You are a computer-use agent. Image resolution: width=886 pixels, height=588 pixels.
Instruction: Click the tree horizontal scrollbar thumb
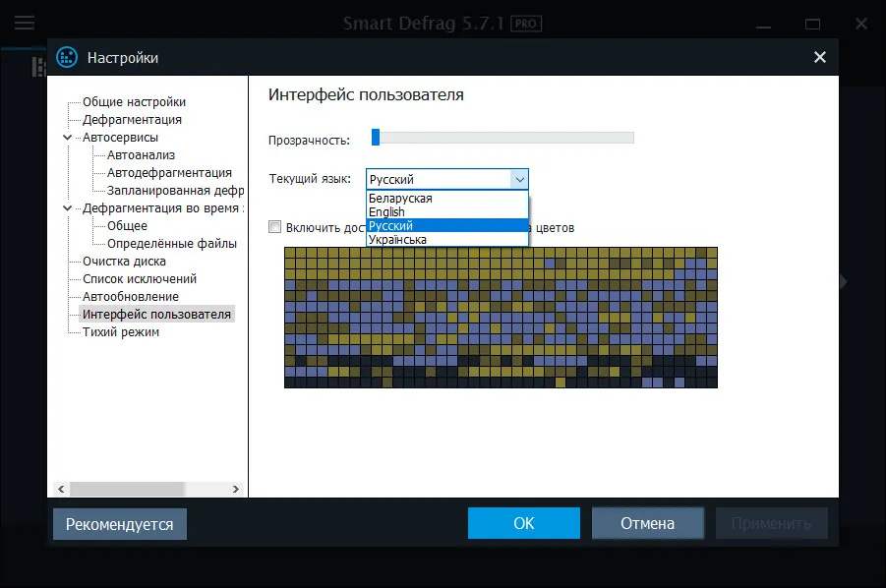tap(127, 489)
